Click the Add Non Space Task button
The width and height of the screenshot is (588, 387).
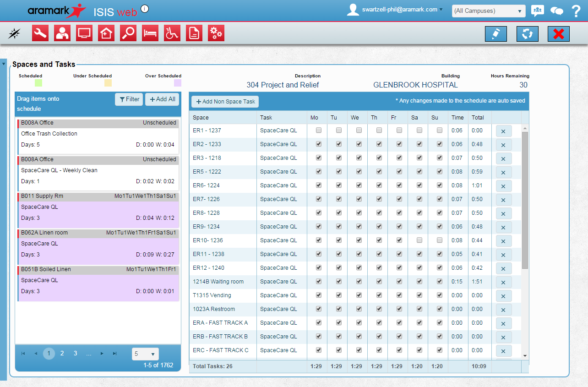[x=225, y=102]
